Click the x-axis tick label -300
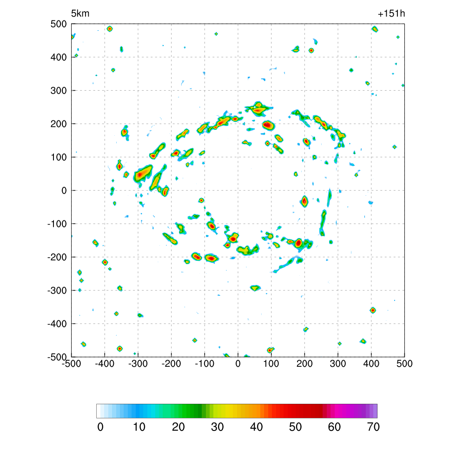 tap(138, 364)
